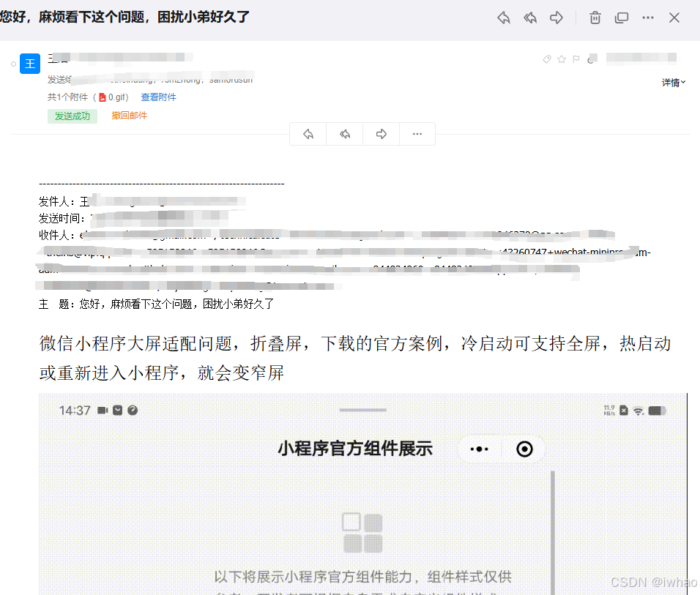The height and width of the screenshot is (595, 700).
Task: Click 共1个附件 attachment count text
Action: click(68, 97)
